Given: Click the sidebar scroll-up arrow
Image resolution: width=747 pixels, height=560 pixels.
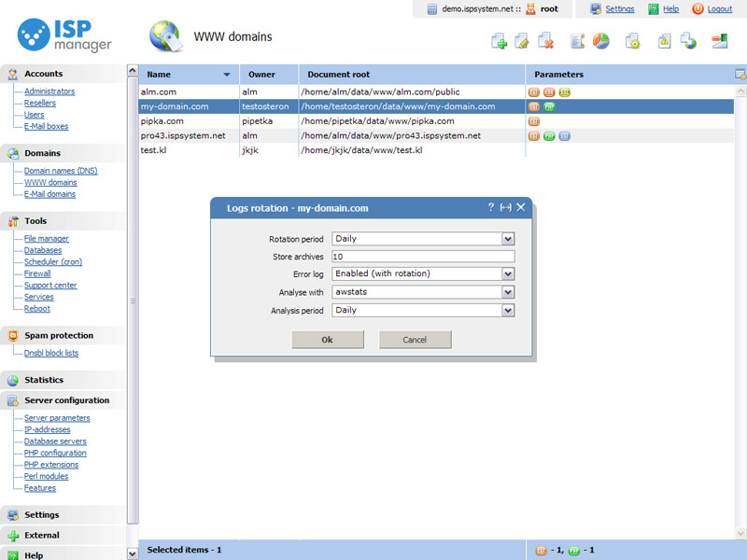Looking at the screenshot, I should click(x=133, y=71).
